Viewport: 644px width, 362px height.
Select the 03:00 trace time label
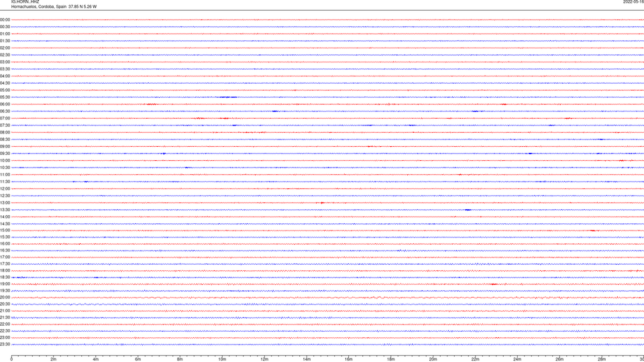[5, 62]
